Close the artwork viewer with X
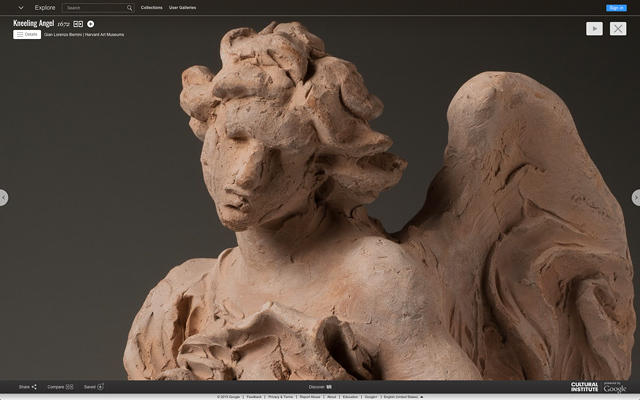This screenshot has height=400, width=640. point(618,29)
